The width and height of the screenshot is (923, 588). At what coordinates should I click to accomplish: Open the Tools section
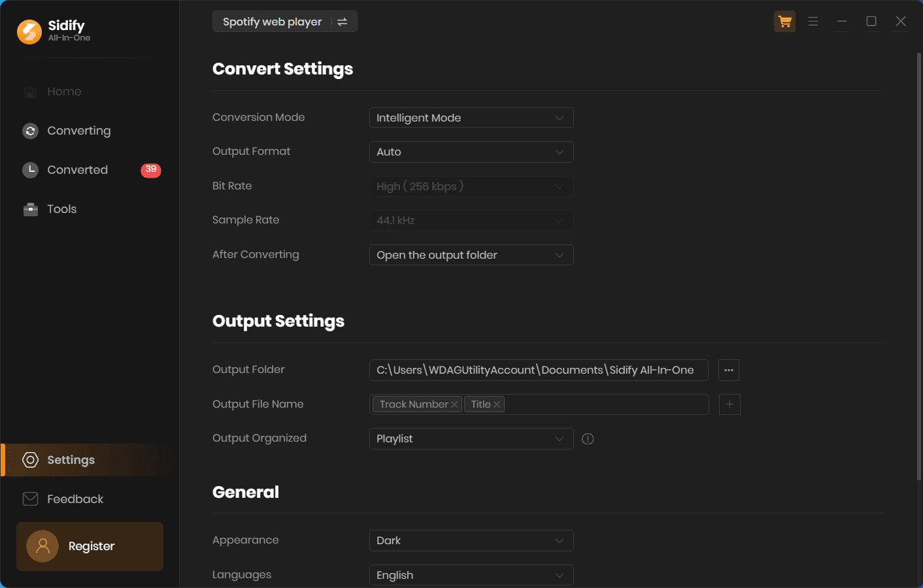point(61,210)
